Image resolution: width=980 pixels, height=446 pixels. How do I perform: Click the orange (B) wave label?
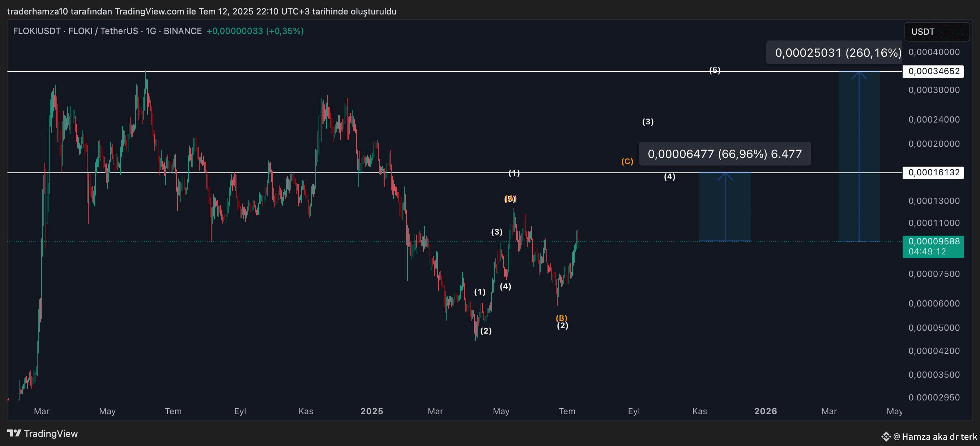coord(562,318)
